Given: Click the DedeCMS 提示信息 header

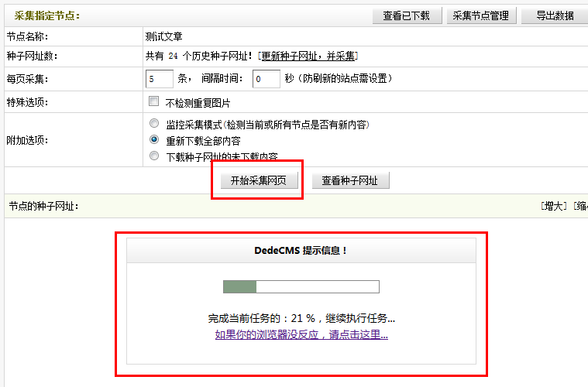Looking at the screenshot, I should click(x=301, y=251).
